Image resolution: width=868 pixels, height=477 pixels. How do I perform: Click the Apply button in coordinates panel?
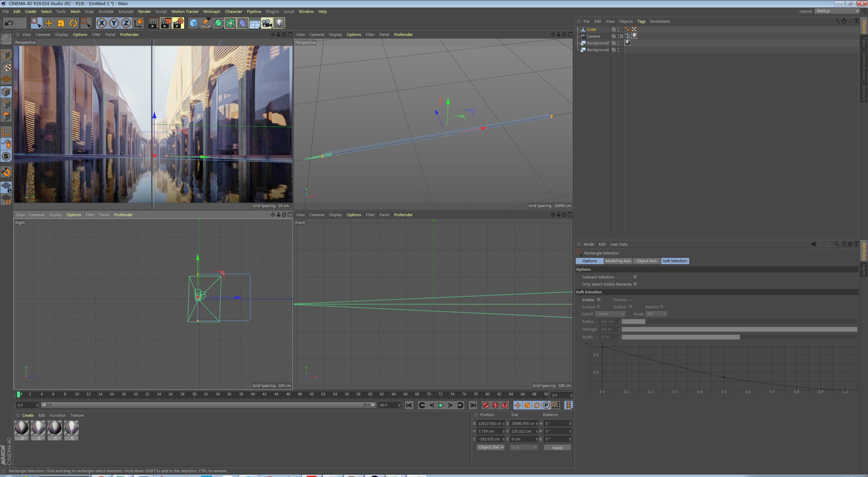point(557,448)
